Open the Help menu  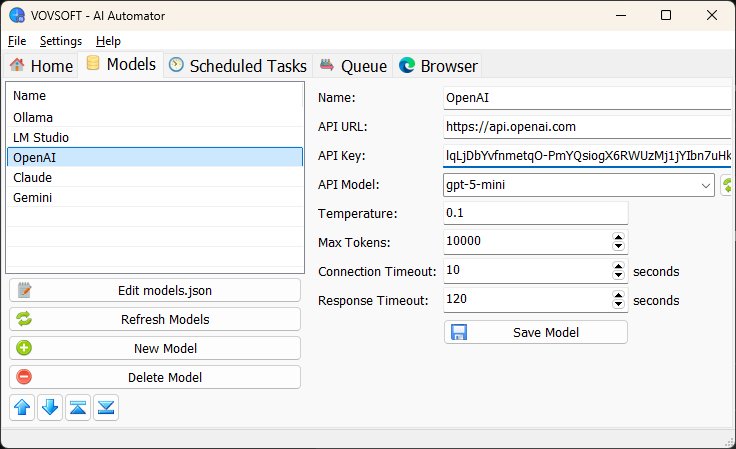108,41
